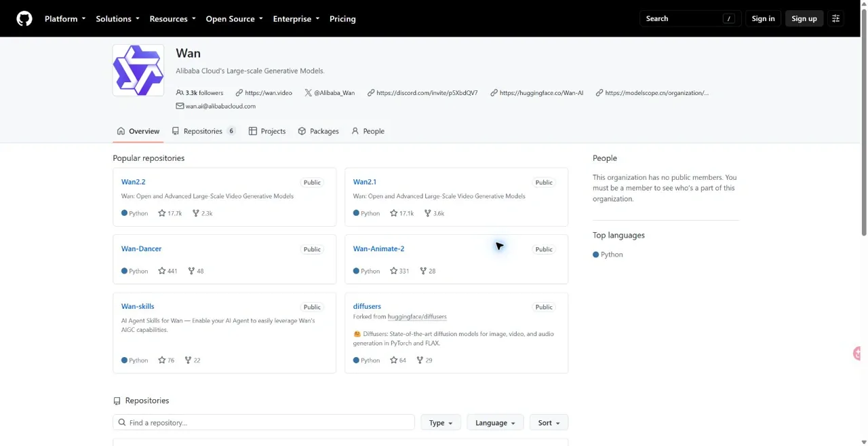View the 22 forks of Wan-skills
This screenshot has height=446, width=868.
tap(192, 360)
